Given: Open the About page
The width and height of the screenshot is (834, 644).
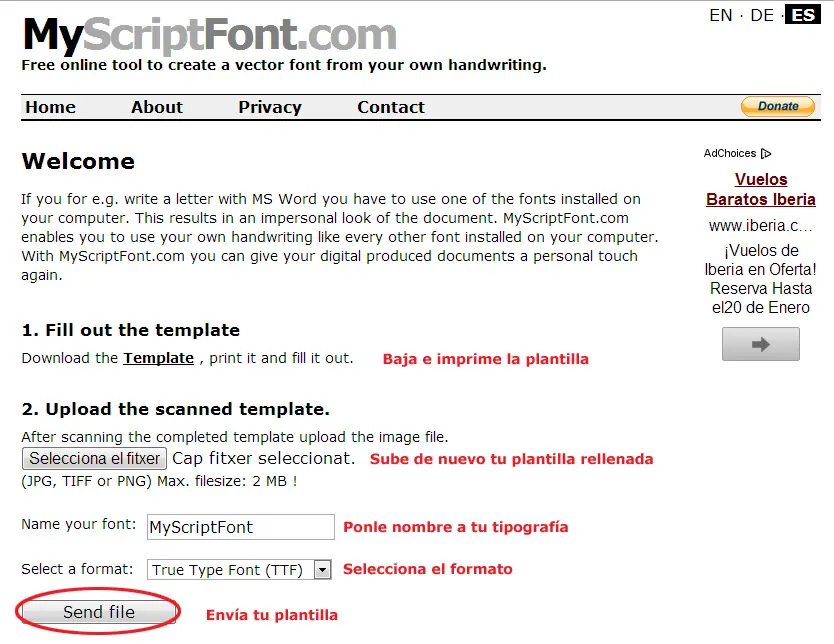Looking at the screenshot, I should [x=157, y=107].
